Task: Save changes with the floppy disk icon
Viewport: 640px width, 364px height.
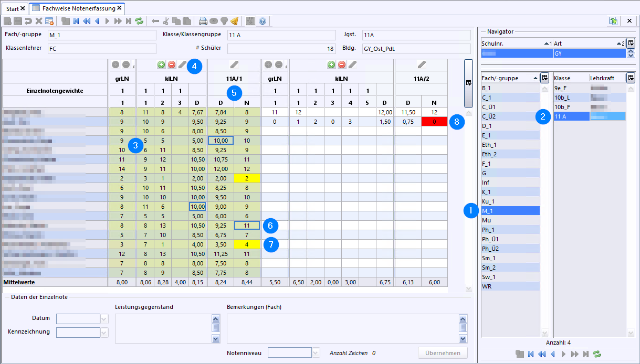Action: click(x=18, y=21)
